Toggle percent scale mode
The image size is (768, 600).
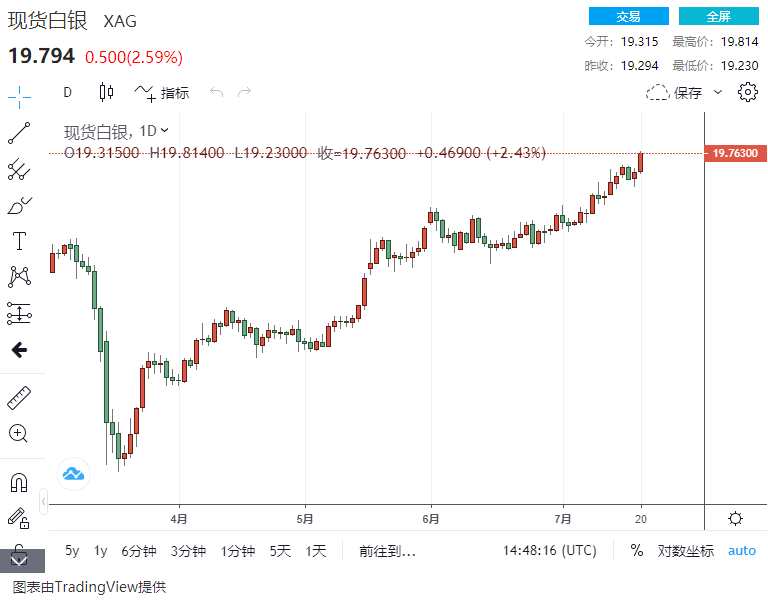click(x=637, y=550)
